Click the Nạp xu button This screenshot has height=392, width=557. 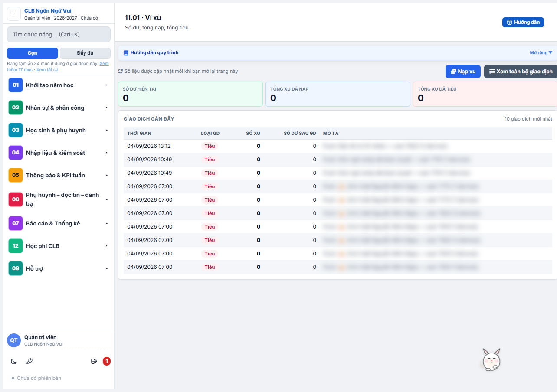463,72
